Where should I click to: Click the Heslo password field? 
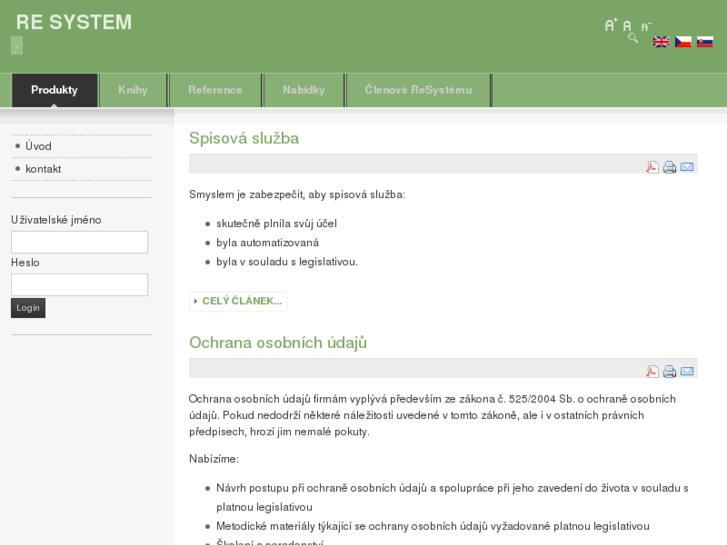point(79,285)
